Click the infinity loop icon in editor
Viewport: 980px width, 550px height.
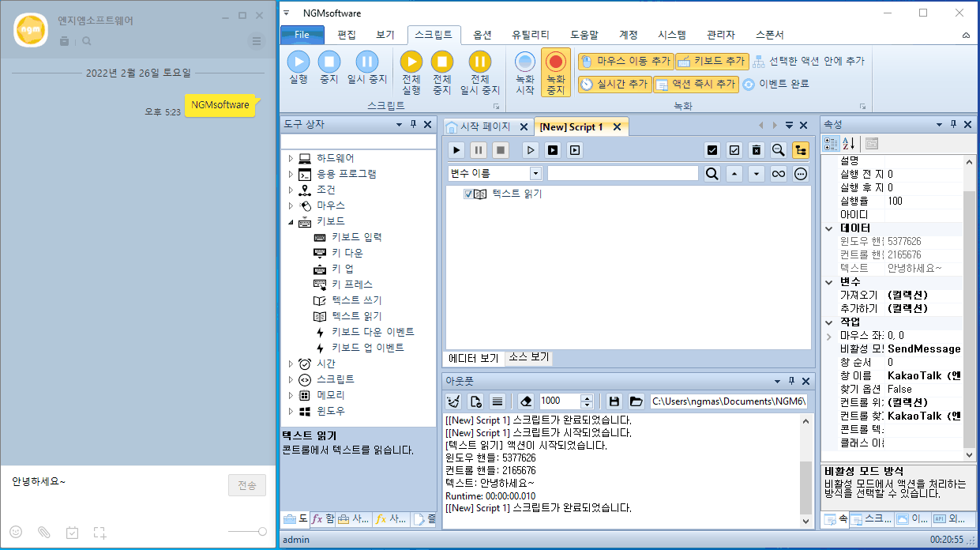tap(779, 174)
